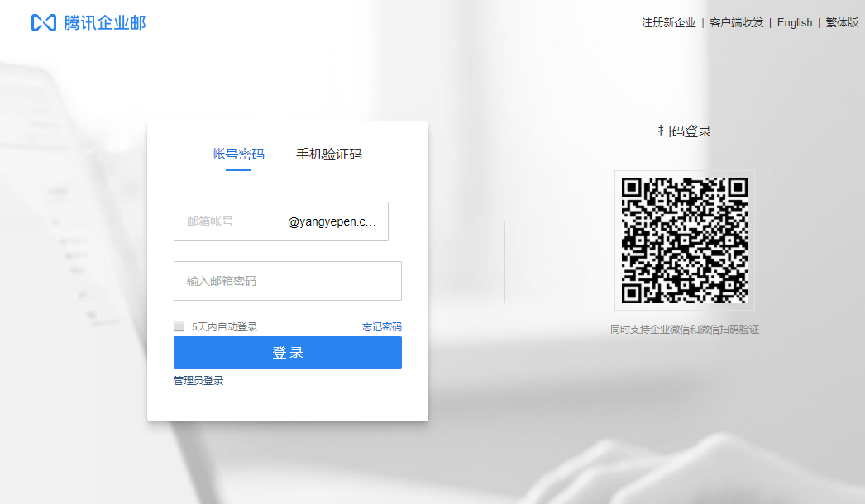The width and height of the screenshot is (865, 504).
Task: Switch to 繁体版 version
Action: tap(842, 22)
